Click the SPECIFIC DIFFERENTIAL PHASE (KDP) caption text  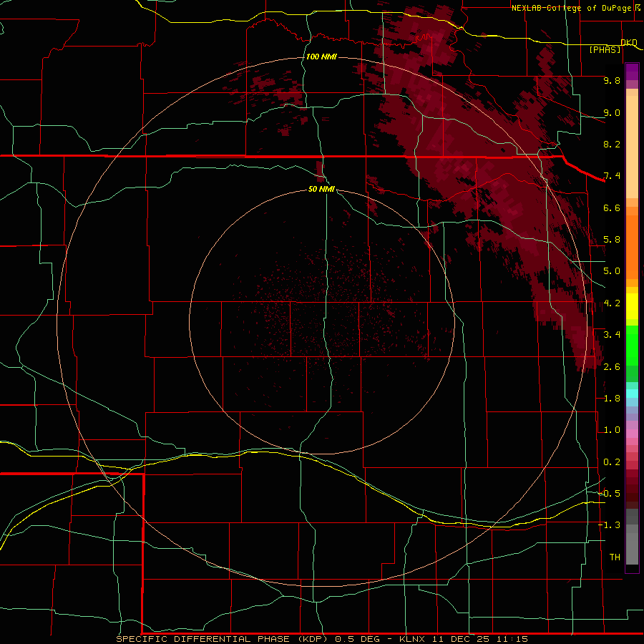tap(222, 639)
